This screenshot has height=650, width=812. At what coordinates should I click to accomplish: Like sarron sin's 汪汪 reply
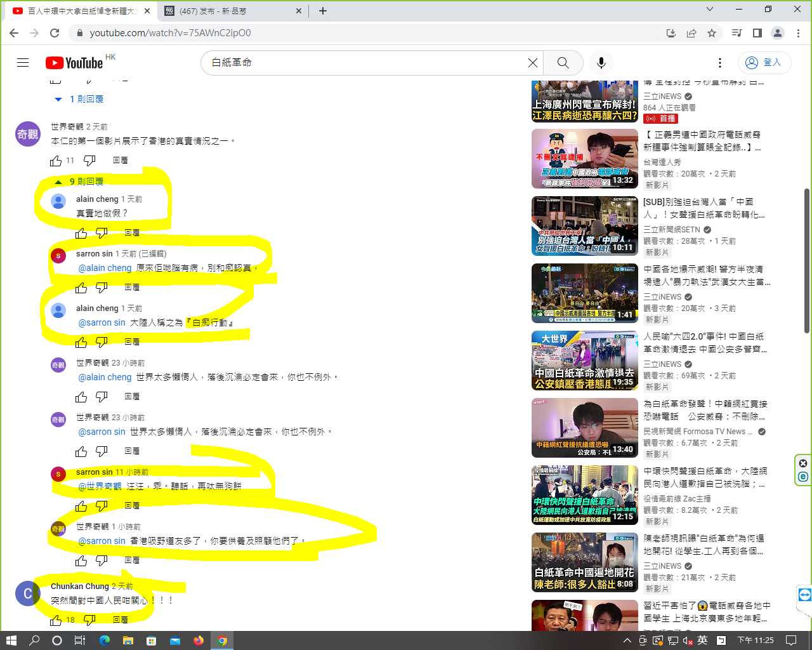point(81,506)
